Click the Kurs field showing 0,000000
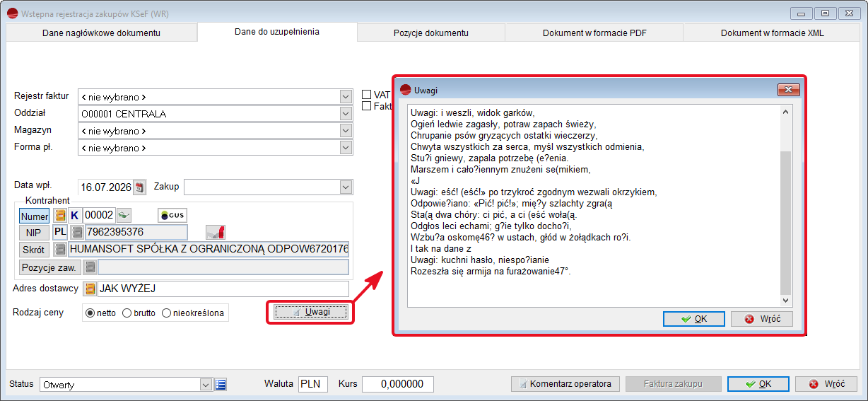 [398, 384]
